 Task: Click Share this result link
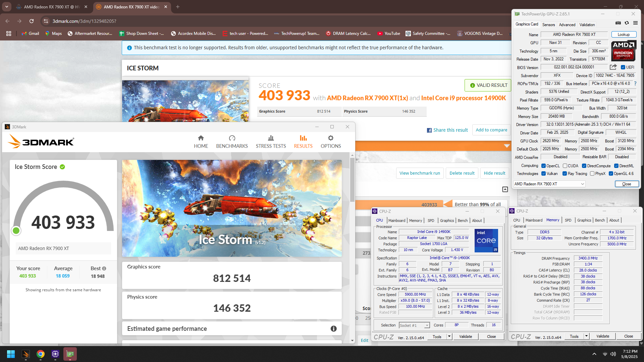447,130
